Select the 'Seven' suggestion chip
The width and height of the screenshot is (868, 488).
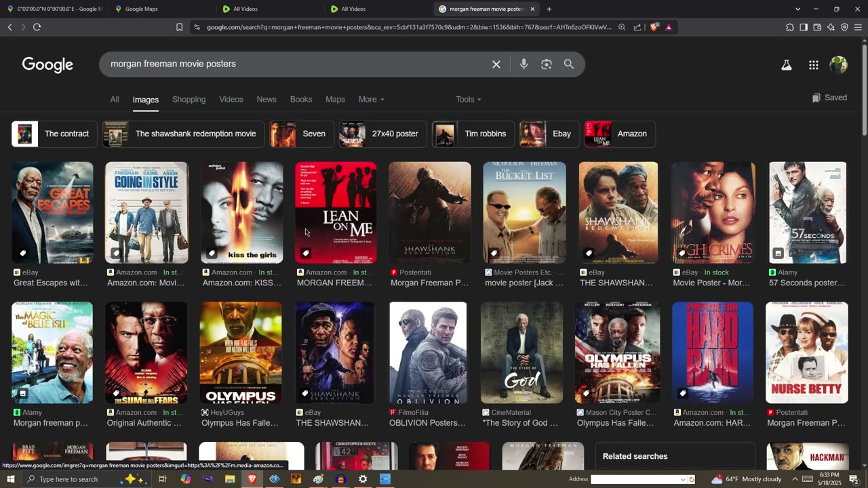click(x=302, y=134)
